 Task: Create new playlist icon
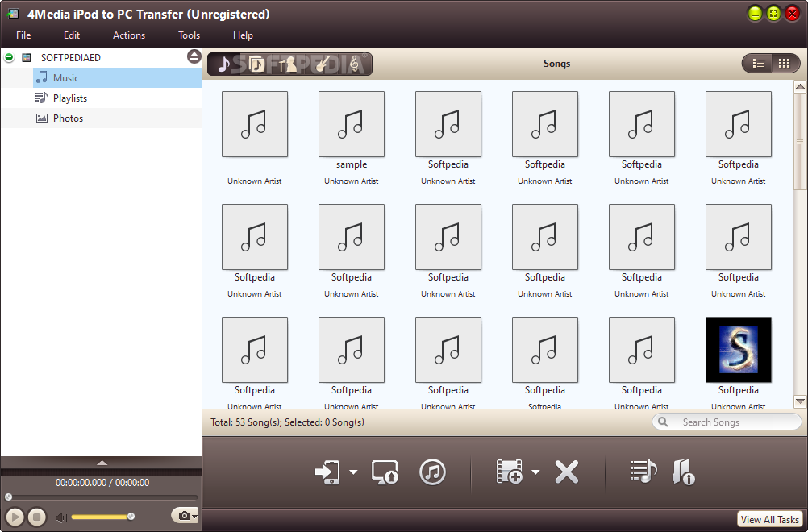point(643,472)
